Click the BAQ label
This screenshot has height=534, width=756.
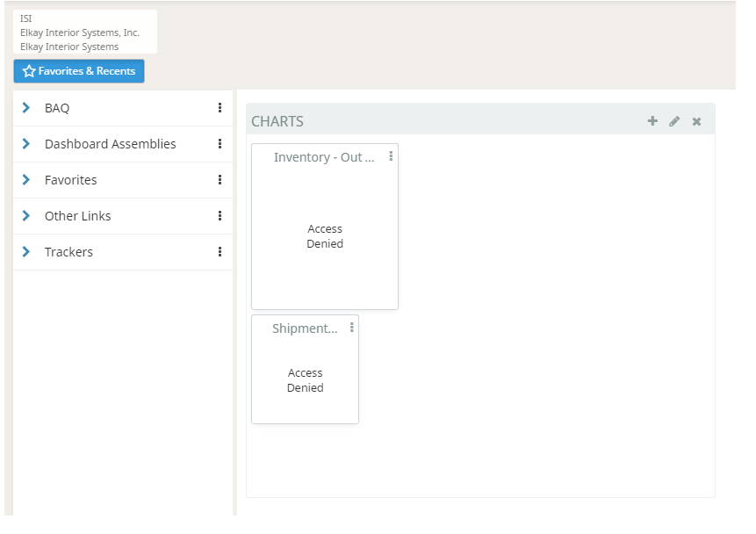pyautogui.click(x=57, y=108)
